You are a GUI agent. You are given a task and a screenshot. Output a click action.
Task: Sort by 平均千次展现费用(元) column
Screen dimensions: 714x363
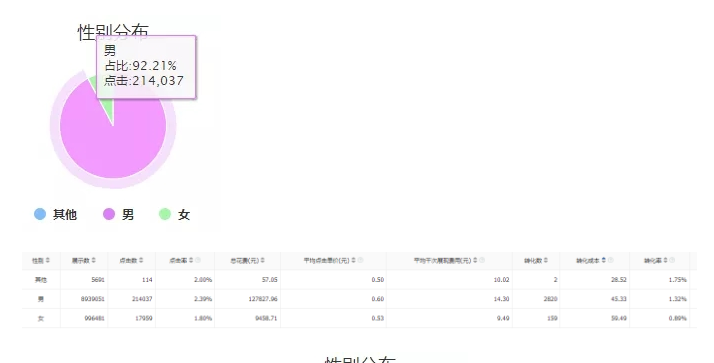475,260
